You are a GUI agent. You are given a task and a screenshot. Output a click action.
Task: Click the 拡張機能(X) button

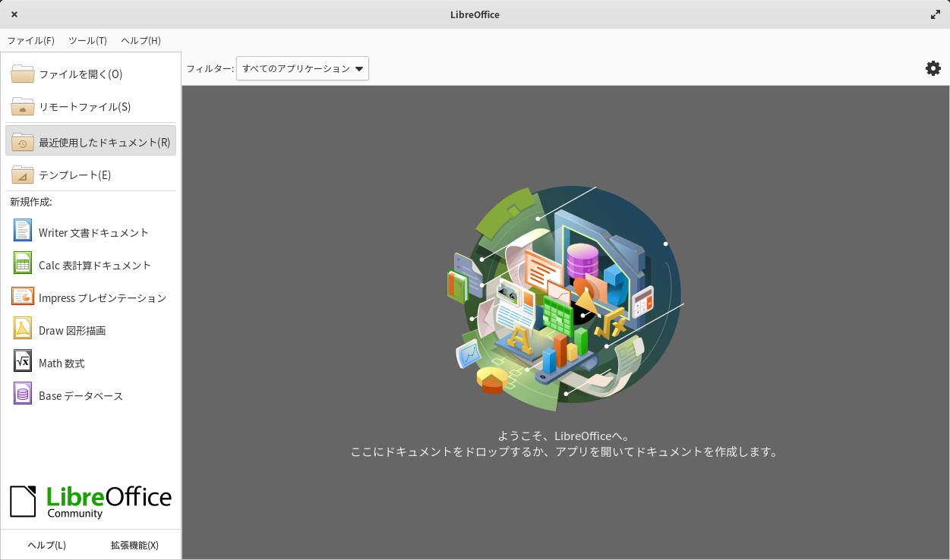[134, 545]
